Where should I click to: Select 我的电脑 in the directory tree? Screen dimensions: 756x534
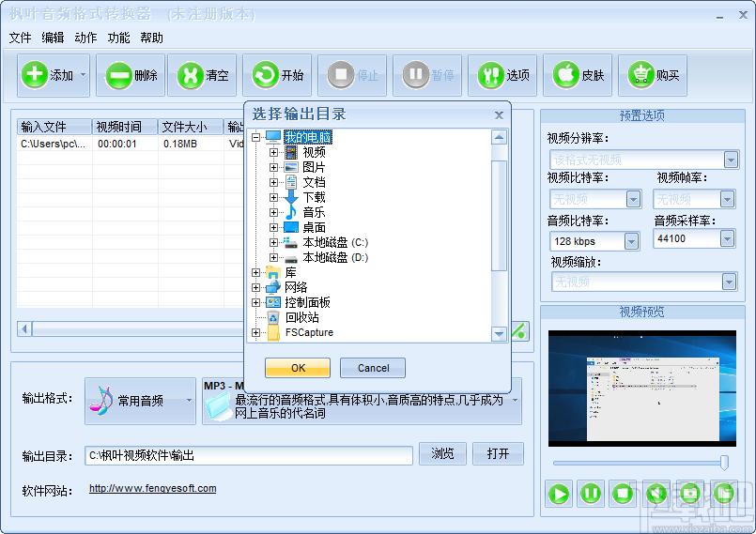pyautogui.click(x=308, y=137)
